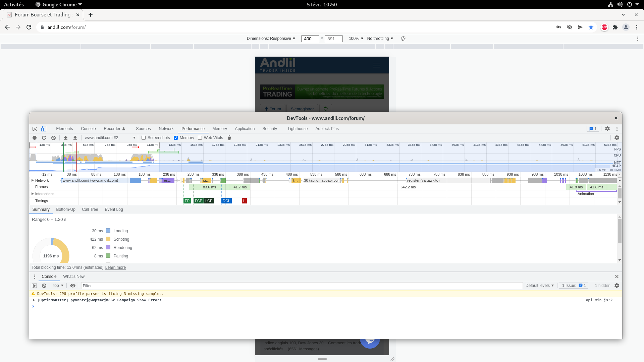
Task: Click the Learn more link
Action: (x=115, y=267)
